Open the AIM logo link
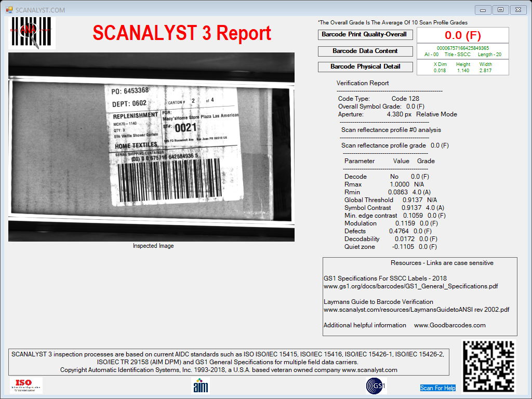The width and height of the screenshot is (532, 399). pos(201,385)
